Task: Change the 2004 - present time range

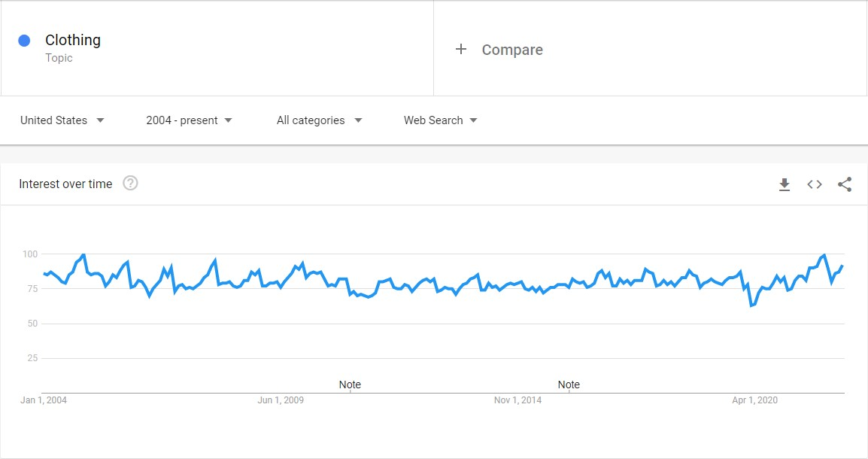Action: tap(189, 120)
